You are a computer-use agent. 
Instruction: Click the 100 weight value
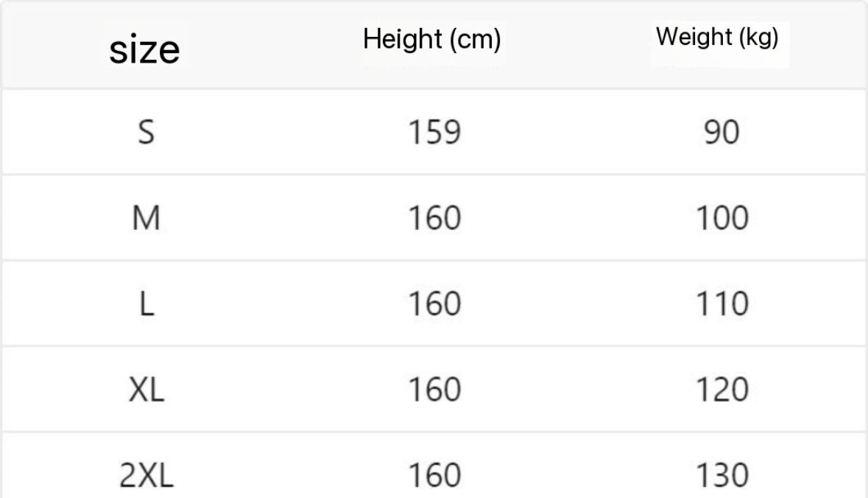click(722, 218)
